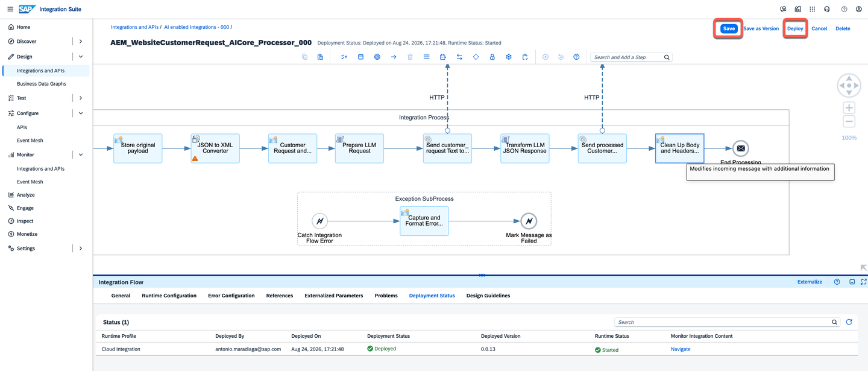Viewport: 868px width, 371px height.
Task: Click the Deploy button
Action: pos(795,28)
